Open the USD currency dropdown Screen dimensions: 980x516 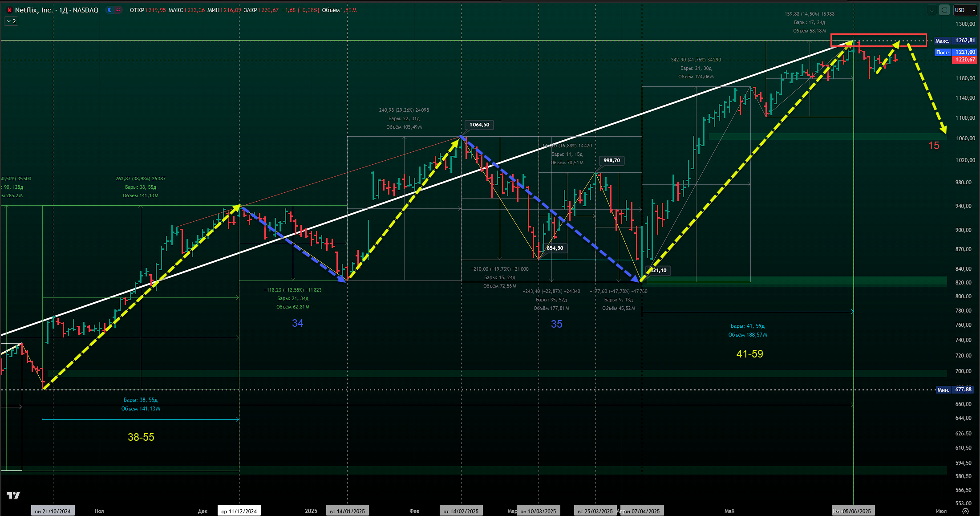coord(964,10)
